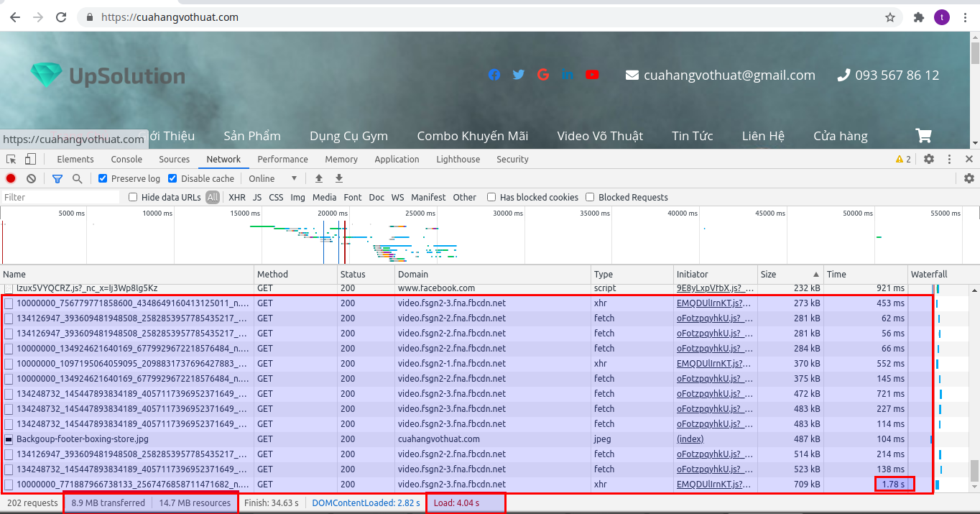
Task: Toggle the device toolbar icon
Action: [30, 159]
